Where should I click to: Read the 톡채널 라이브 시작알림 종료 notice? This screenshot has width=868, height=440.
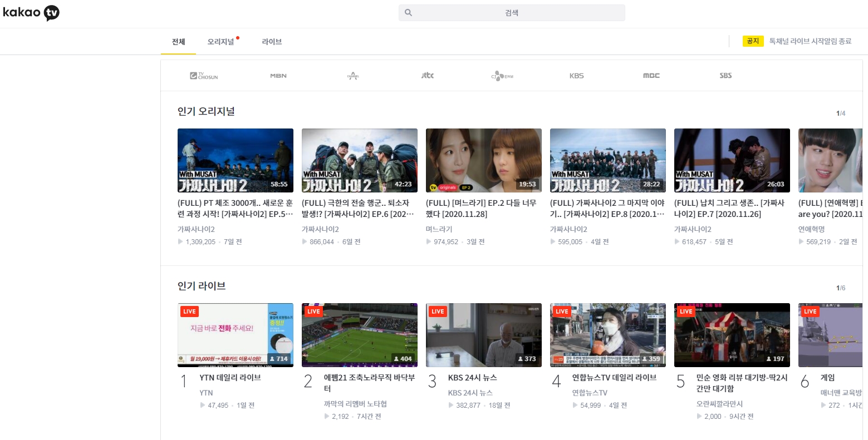pos(810,41)
